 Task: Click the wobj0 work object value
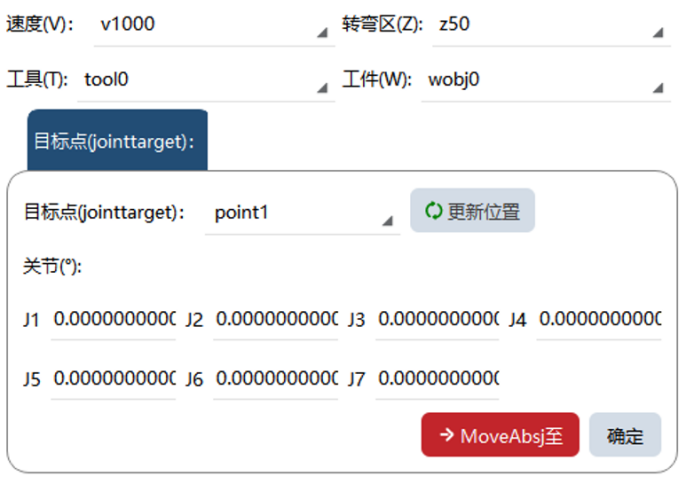pos(454,80)
